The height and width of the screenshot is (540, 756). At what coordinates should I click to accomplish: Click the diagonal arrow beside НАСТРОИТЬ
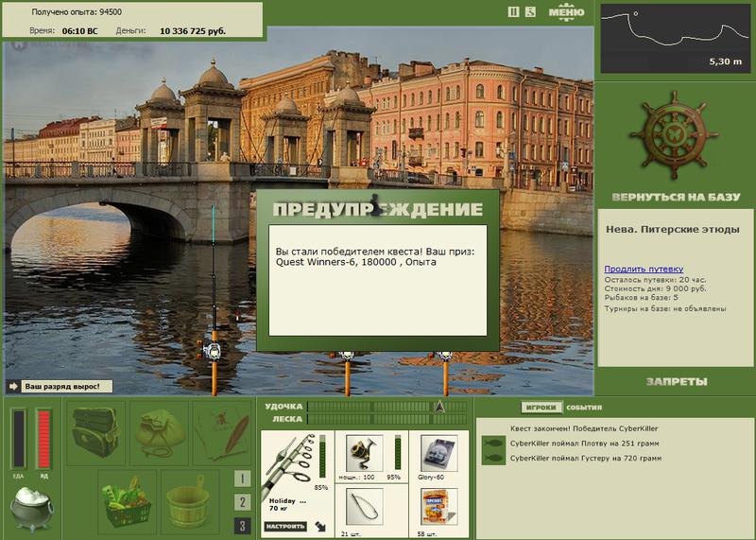(320, 526)
